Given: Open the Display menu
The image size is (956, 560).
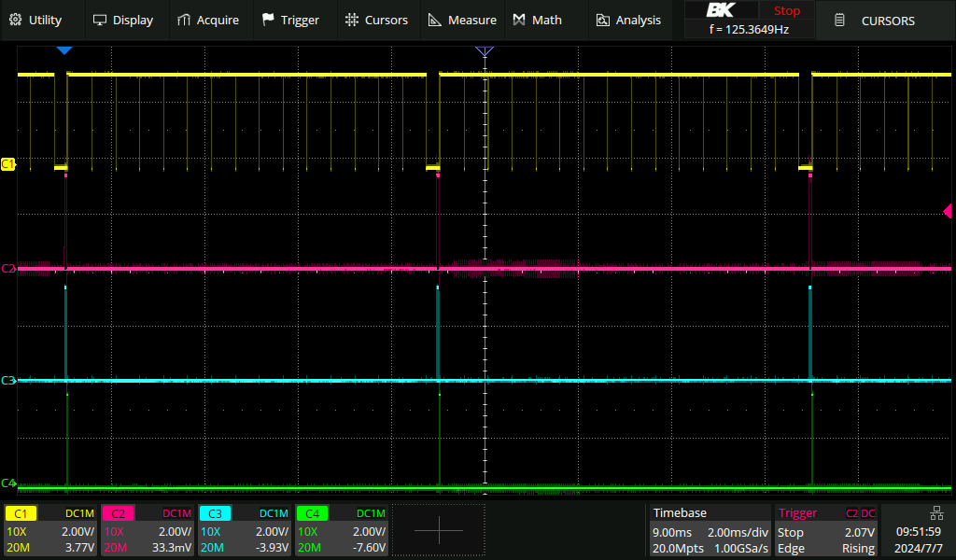Looking at the screenshot, I should tap(122, 21).
